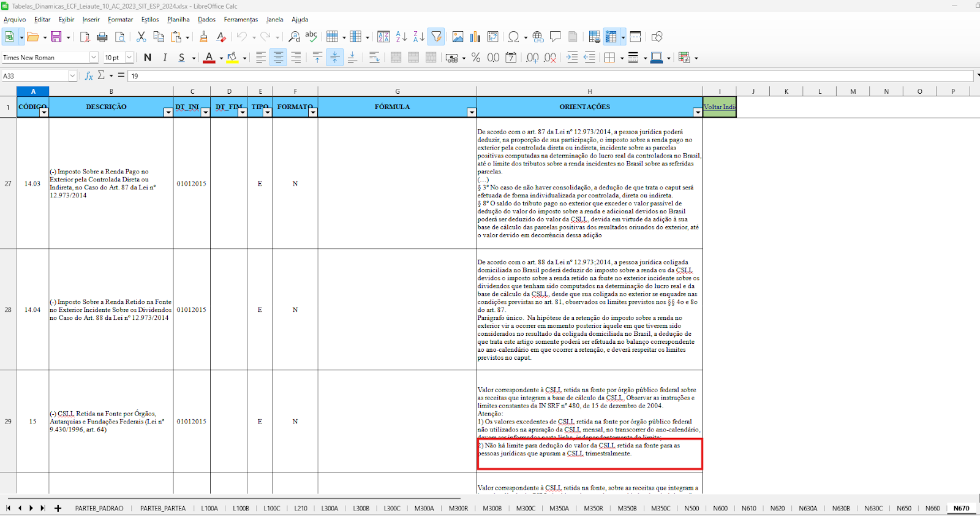Open font size dropdown

[x=129, y=58]
